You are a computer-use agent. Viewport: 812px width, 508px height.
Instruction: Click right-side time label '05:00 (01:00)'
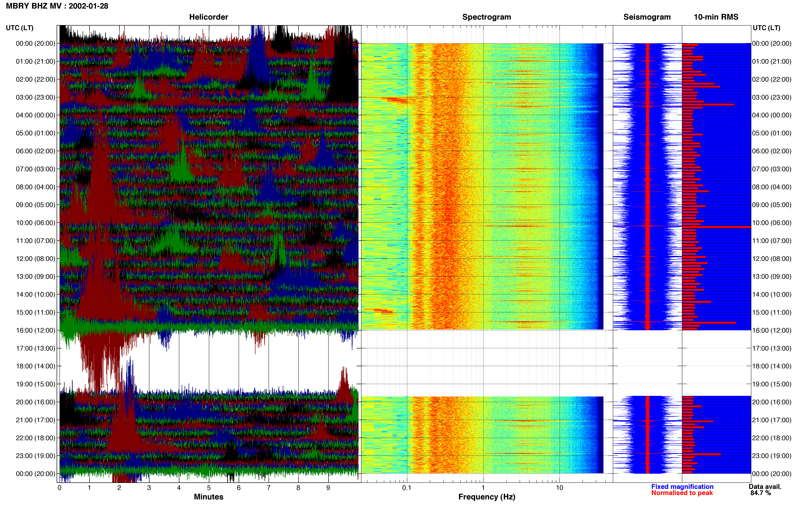click(x=772, y=133)
